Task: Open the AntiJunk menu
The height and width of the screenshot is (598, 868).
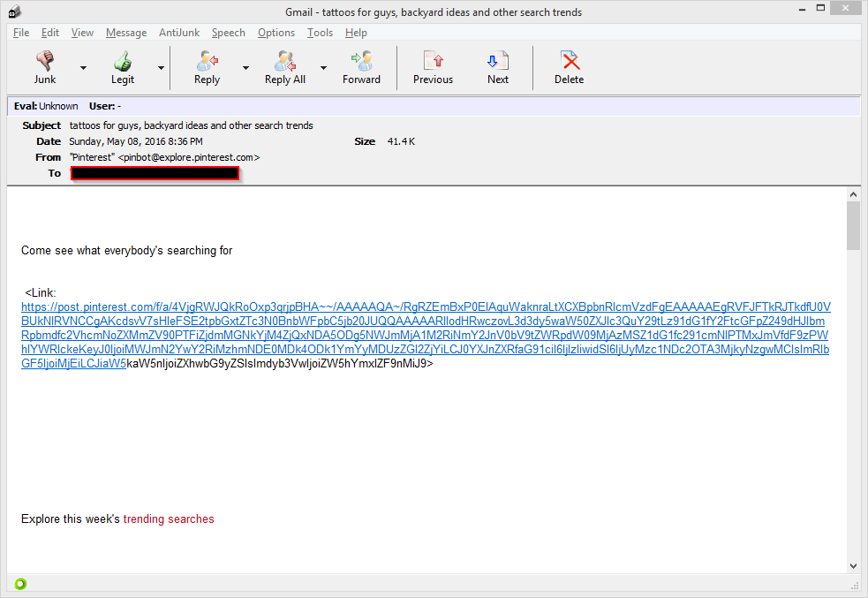Action: (178, 33)
